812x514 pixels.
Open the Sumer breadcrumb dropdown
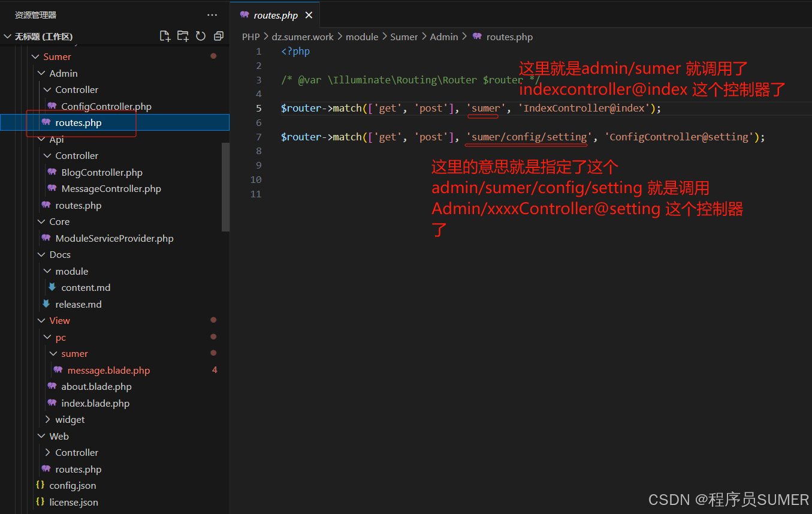[x=403, y=37]
